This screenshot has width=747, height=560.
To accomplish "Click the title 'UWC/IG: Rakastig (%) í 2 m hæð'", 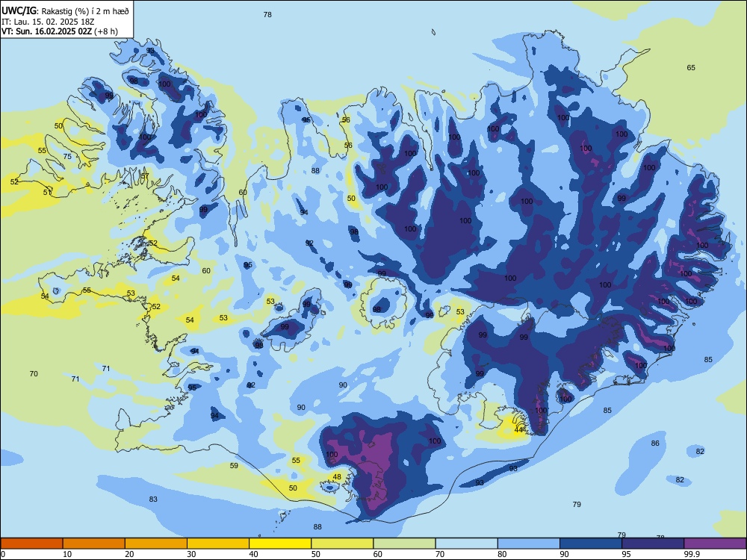I will click(65, 11).
